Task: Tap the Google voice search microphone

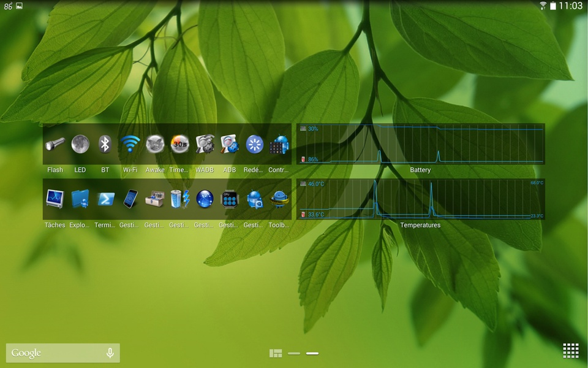Action: pyautogui.click(x=110, y=353)
